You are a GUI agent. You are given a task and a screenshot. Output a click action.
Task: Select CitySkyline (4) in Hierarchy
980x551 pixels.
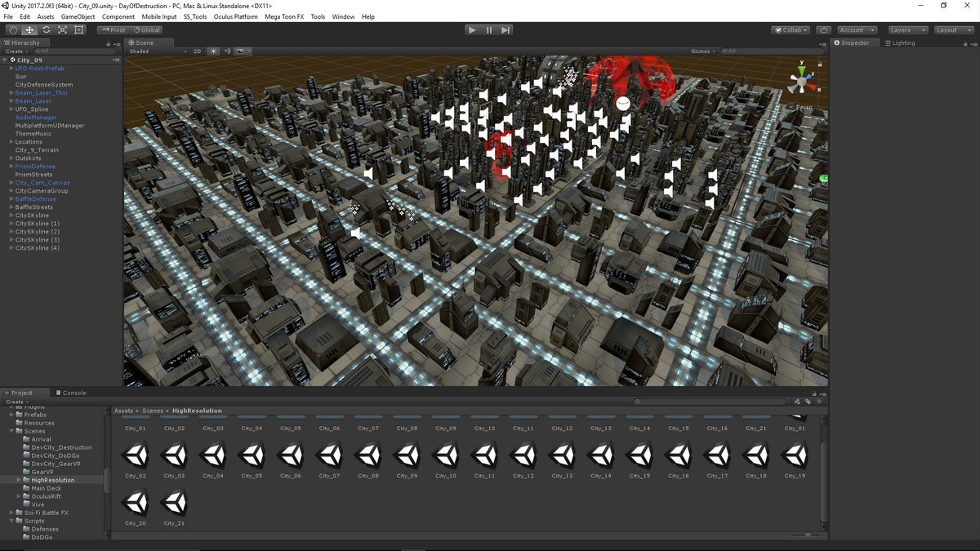coord(38,248)
